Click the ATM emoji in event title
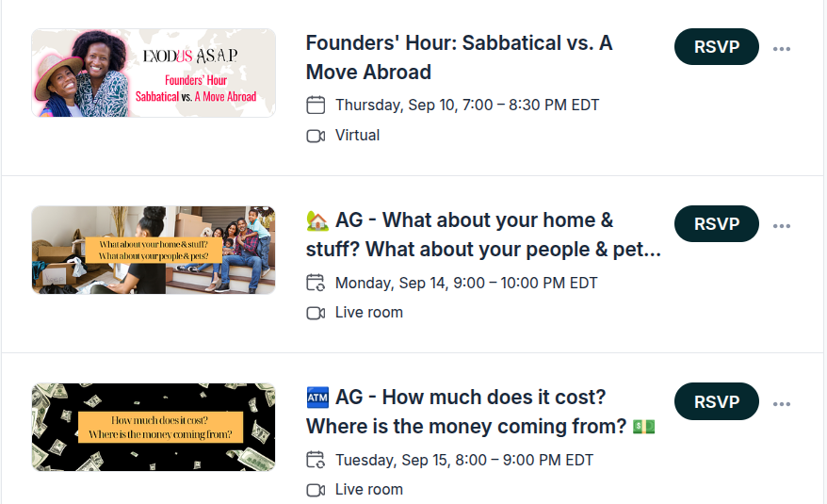 tap(317, 398)
